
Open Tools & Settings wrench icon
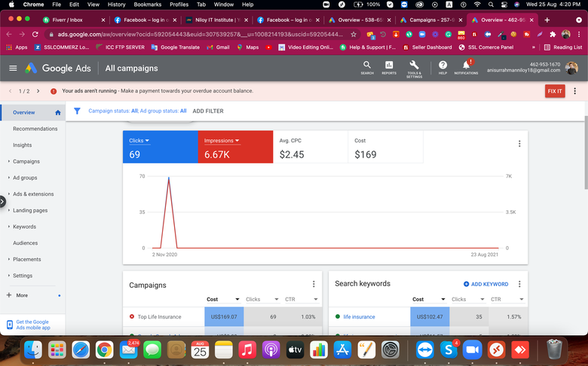415,66
